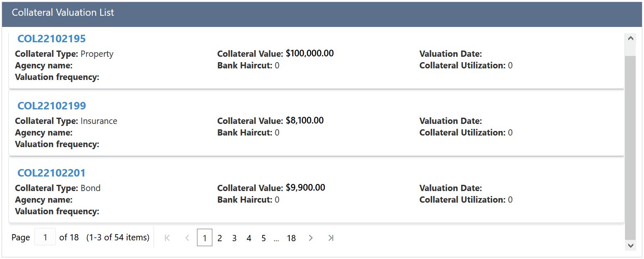The width and height of the screenshot is (644, 259).
Task: Select the currently active page 1 button
Action: click(x=205, y=237)
